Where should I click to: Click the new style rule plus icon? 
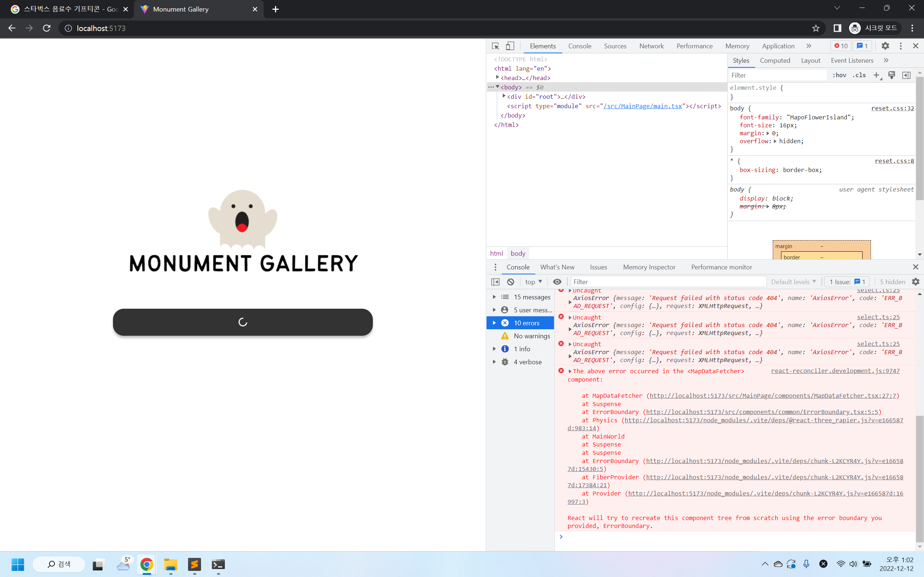[876, 75]
